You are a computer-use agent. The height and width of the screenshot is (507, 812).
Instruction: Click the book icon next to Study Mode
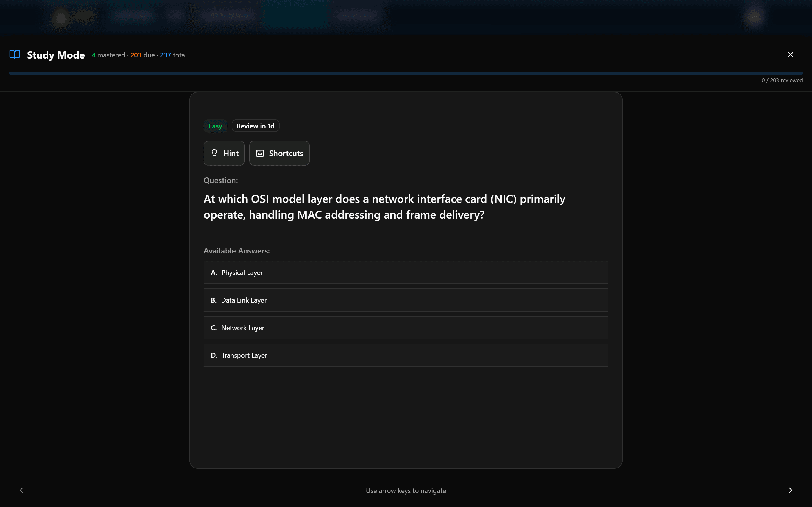[x=14, y=54]
